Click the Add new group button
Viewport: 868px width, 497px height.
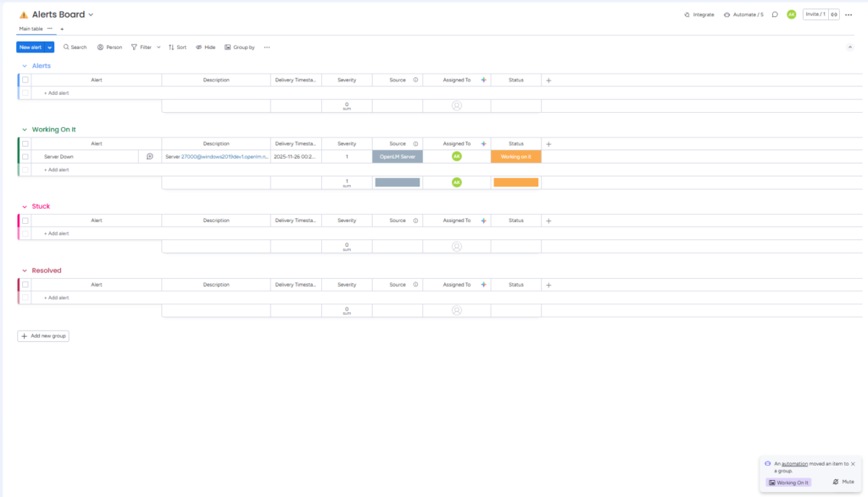[x=43, y=336]
